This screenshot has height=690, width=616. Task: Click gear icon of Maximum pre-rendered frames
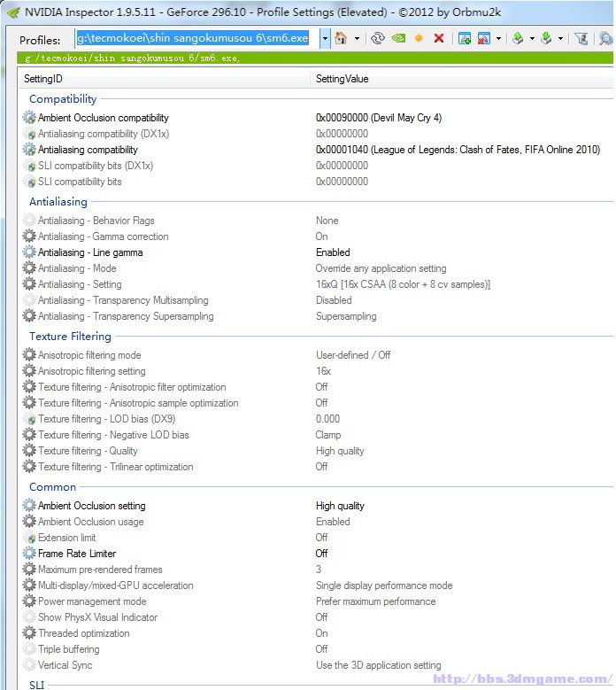point(29,569)
